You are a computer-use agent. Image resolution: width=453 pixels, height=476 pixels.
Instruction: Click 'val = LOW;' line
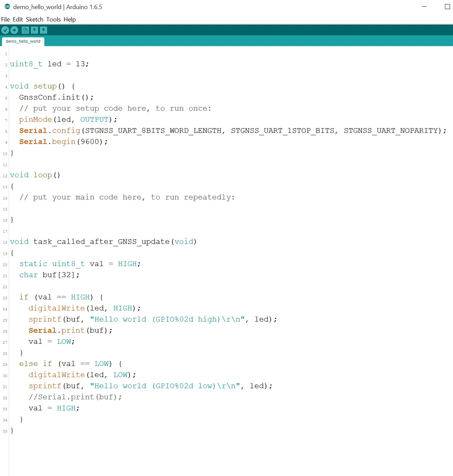coord(52,341)
